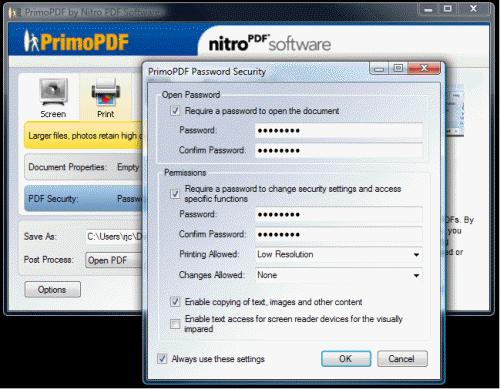
Task: Click the Cancel button
Action: (402, 359)
